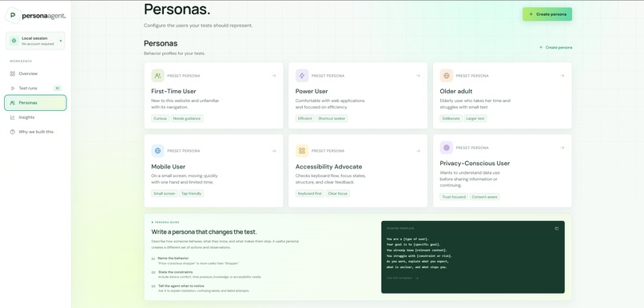Open Power User via its arrow
The width and height of the screenshot is (644, 308).
[418, 76]
